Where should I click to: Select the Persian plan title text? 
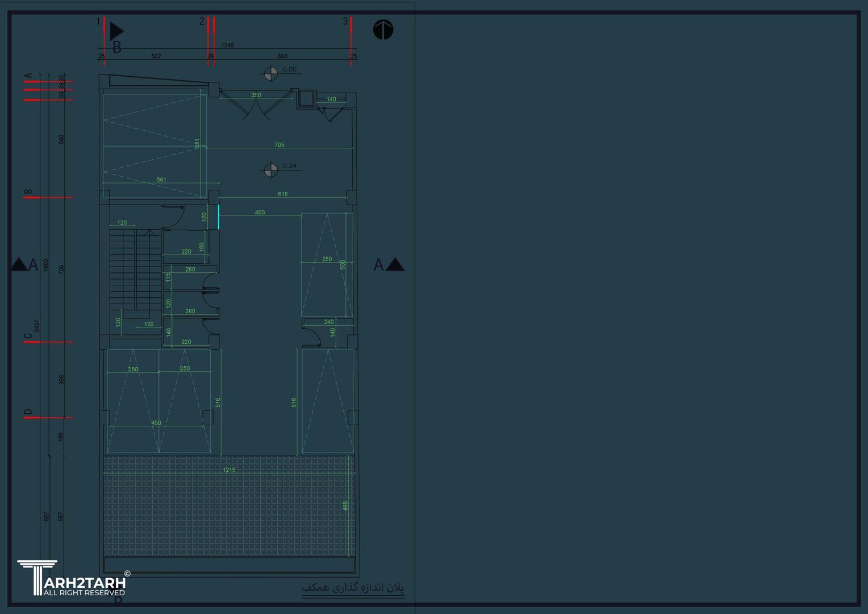pyautogui.click(x=353, y=588)
